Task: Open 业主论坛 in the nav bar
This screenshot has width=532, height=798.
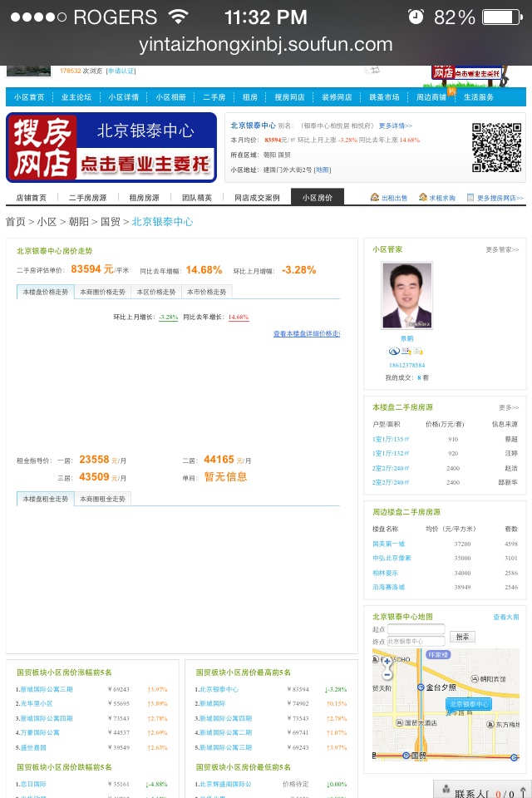Action: pos(76,97)
